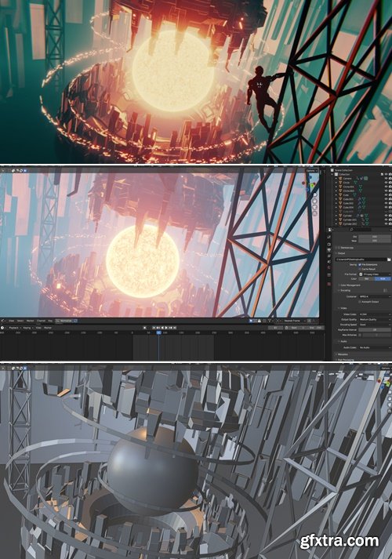Click the Play animation button
Image resolution: width=392 pixels, height=559 pixels.
click(166, 328)
